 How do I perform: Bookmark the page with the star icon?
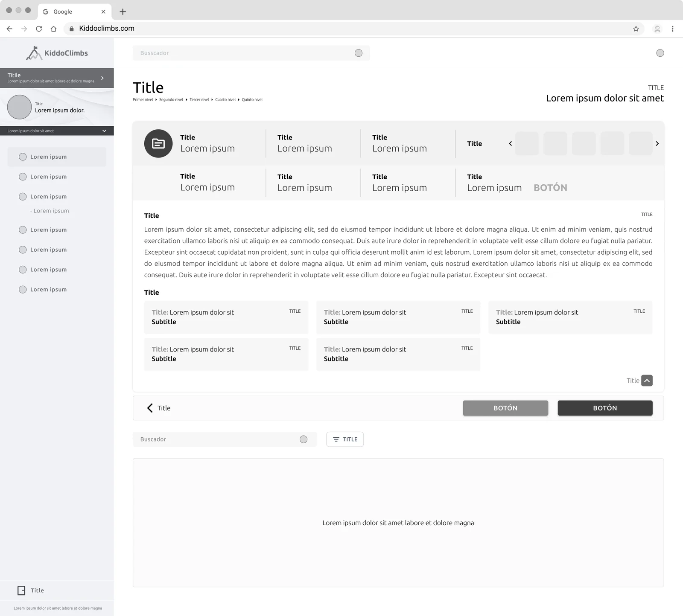636,29
